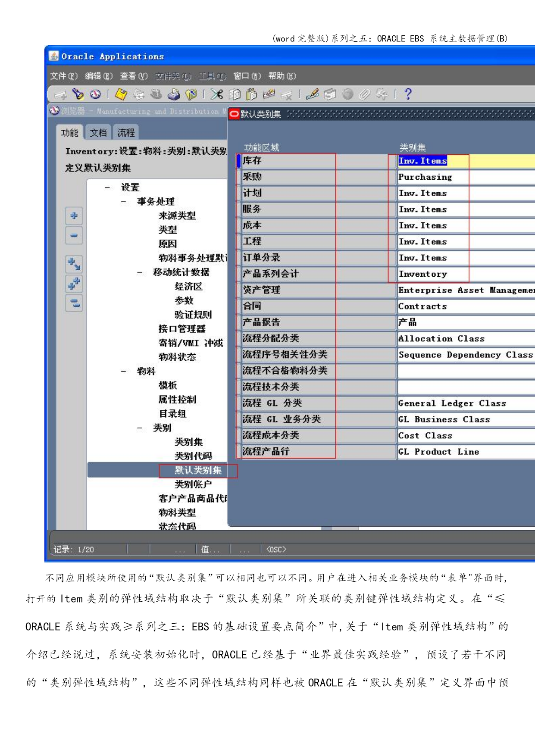Open the 文件(F) menu
Screen dimensions: 535x756
pyautogui.click(x=64, y=76)
